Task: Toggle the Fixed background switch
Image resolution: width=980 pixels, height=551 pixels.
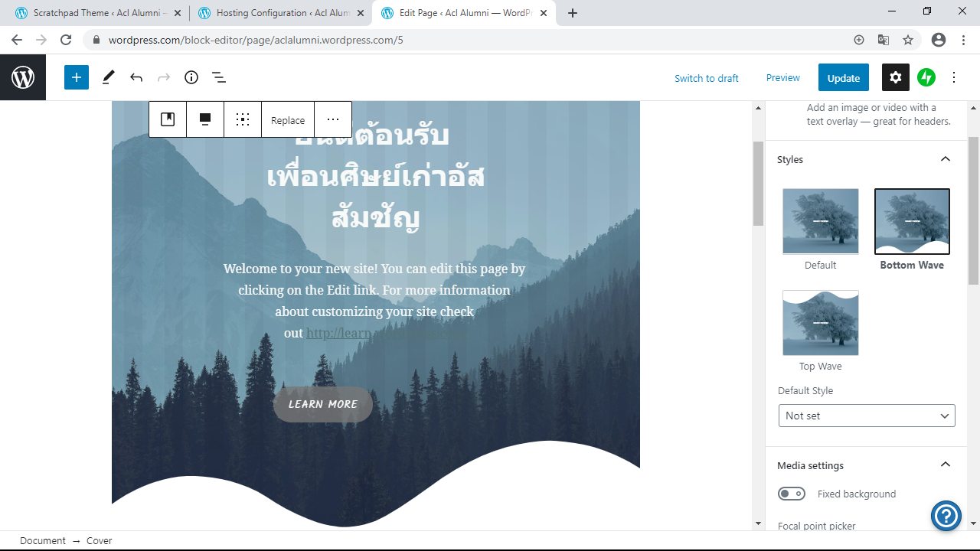Action: coord(792,494)
